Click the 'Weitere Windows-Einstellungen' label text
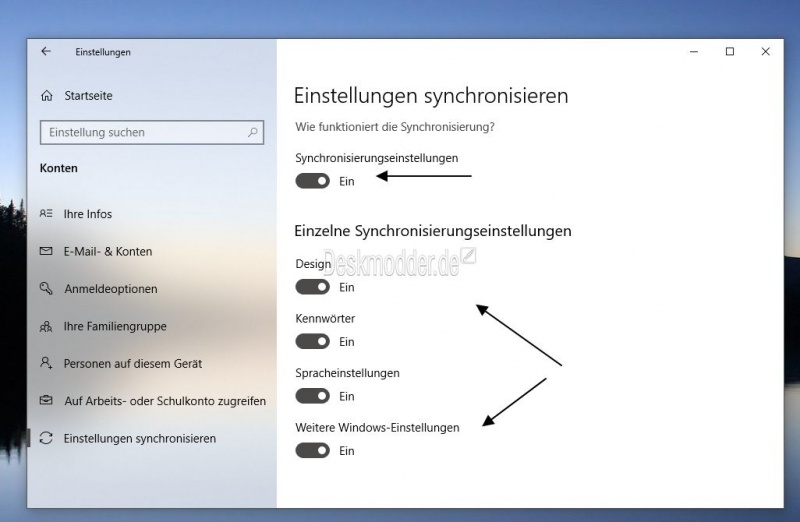 click(377, 428)
